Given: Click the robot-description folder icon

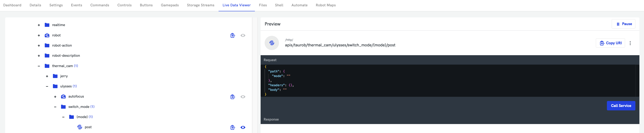Looking at the screenshot, I should coord(47,56).
